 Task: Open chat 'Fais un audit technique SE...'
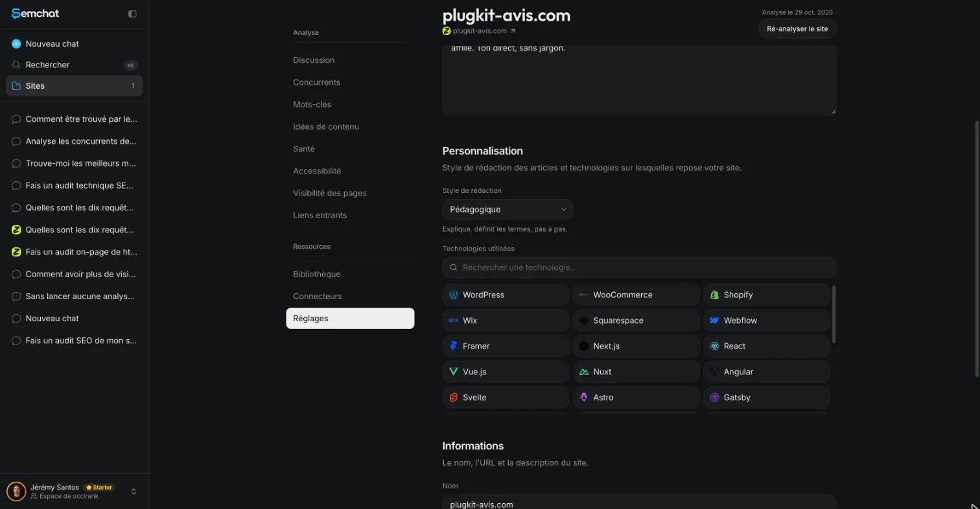click(75, 185)
